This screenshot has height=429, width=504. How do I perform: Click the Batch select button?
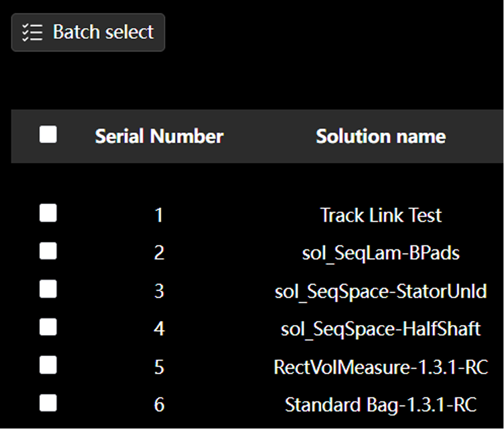(x=88, y=32)
